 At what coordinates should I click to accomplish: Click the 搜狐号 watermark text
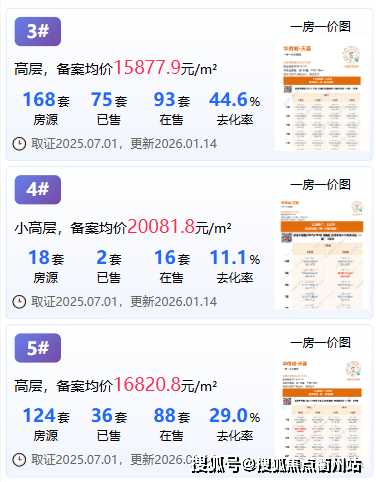click(217, 465)
